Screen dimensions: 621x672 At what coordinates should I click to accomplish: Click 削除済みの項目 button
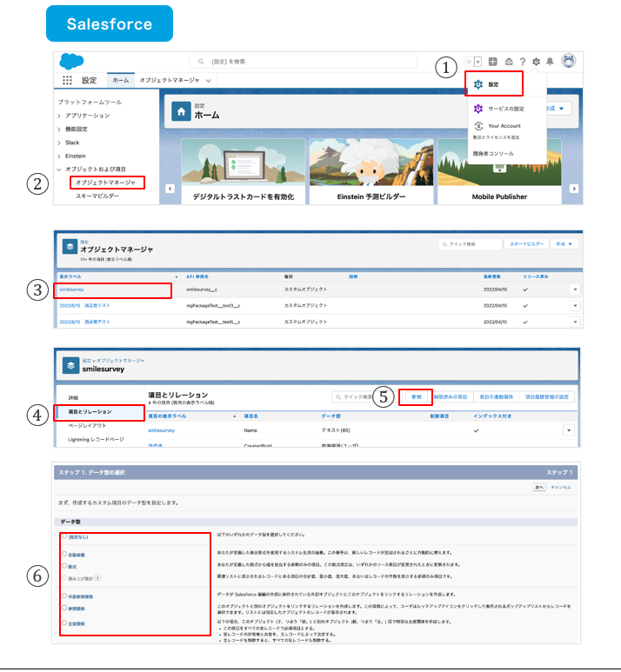[x=451, y=397]
